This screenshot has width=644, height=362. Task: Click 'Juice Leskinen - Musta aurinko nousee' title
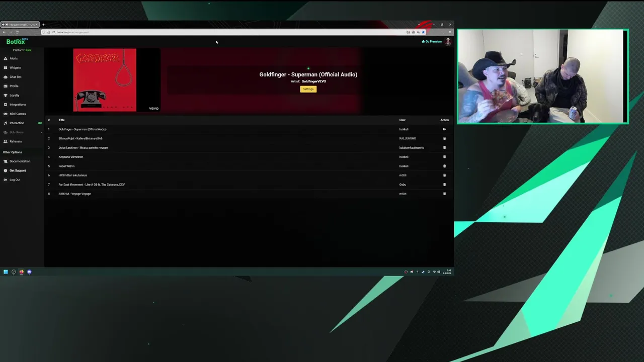coord(83,148)
